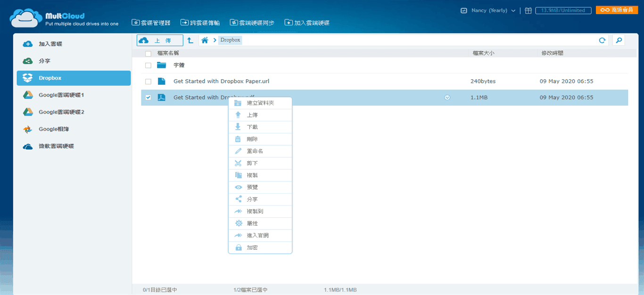Choose 進入官網 in context menu
Image resolution: width=644 pixels, height=295 pixels.
(260, 236)
